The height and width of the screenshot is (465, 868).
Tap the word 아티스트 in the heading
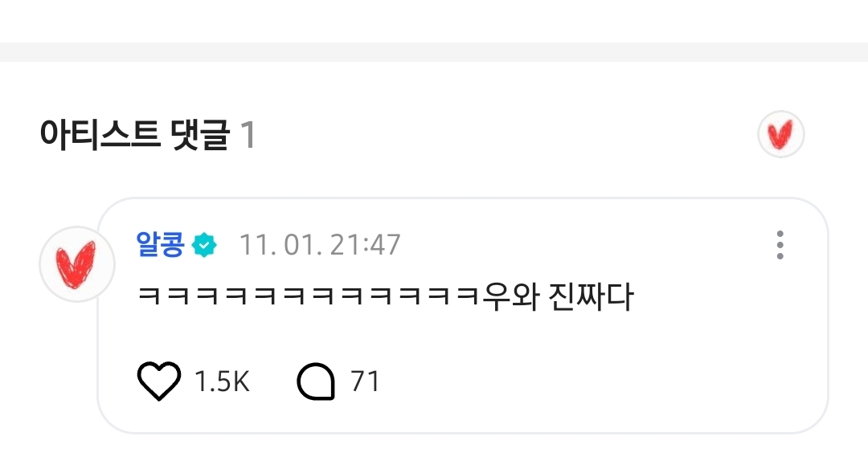tap(100, 134)
